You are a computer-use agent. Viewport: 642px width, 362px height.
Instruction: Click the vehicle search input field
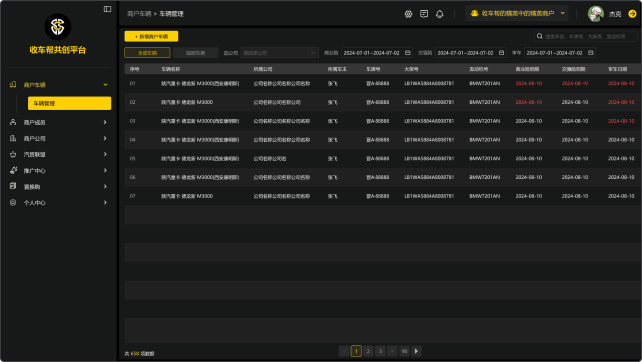coord(585,36)
